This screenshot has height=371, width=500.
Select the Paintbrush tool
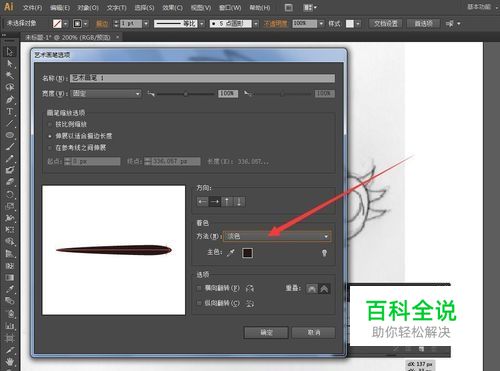(x=9, y=147)
